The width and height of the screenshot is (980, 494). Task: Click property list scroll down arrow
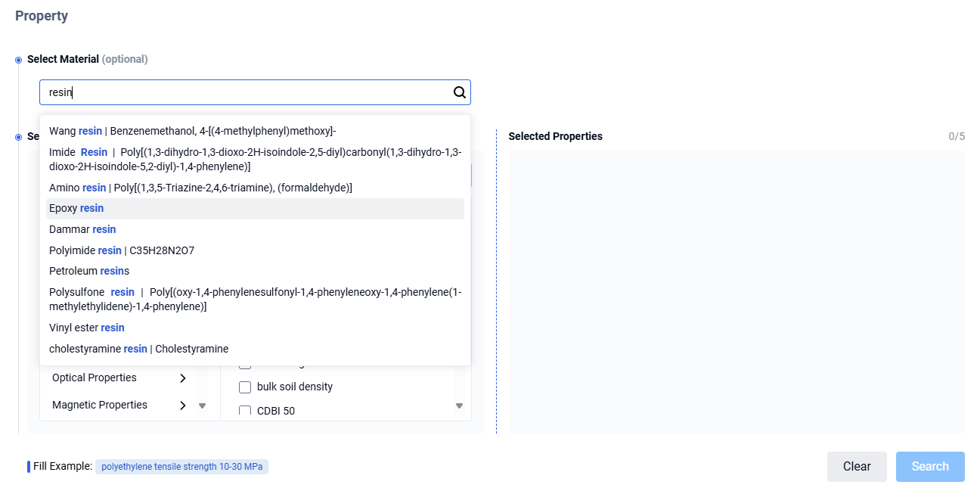459,406
